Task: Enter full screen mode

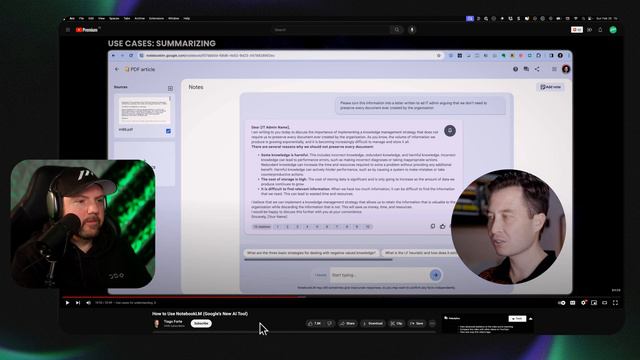Action: click(615, 303)
